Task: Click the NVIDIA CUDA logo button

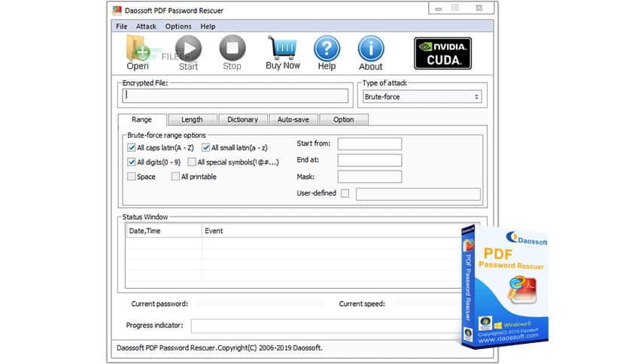Action: click(x=443, y=53)
